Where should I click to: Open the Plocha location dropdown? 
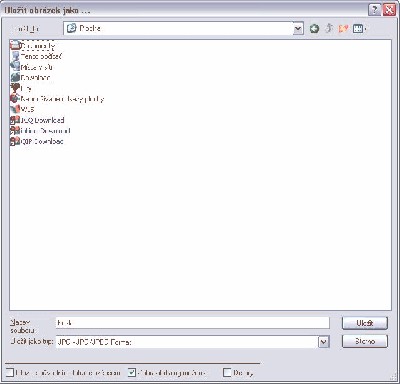pyautogui.click(x=298, y=29)
